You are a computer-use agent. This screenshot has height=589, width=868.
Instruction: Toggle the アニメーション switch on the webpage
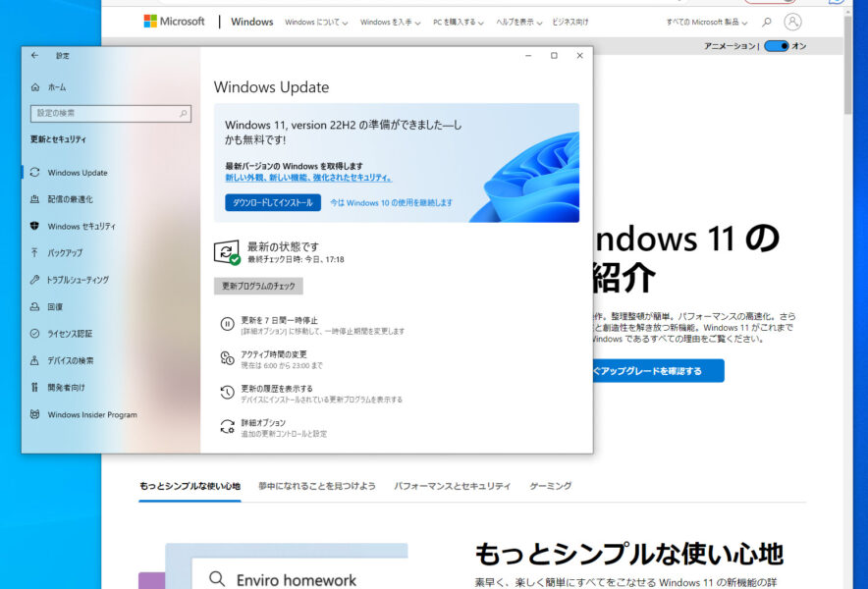click(776, 46)
